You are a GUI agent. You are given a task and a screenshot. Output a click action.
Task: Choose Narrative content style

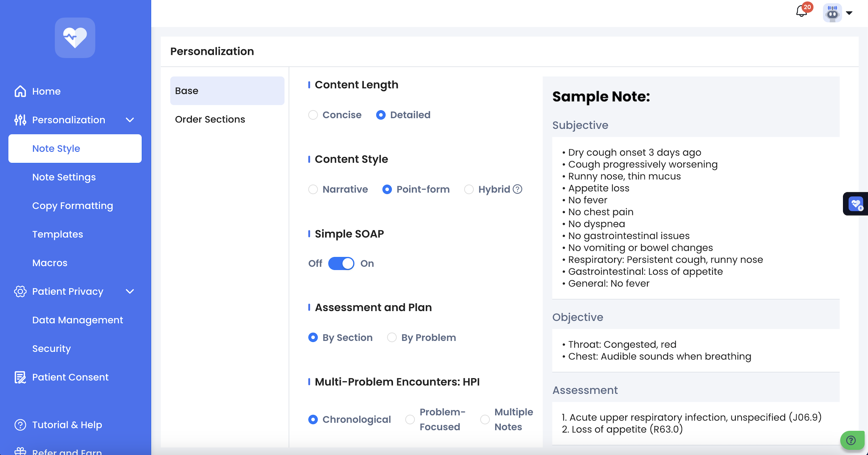[x=313, y=190]
